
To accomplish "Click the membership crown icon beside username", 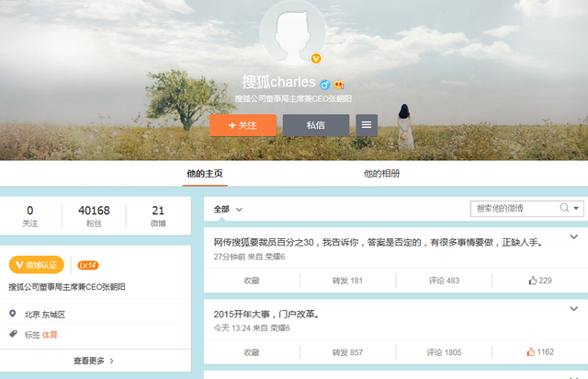I will (338, 84).
